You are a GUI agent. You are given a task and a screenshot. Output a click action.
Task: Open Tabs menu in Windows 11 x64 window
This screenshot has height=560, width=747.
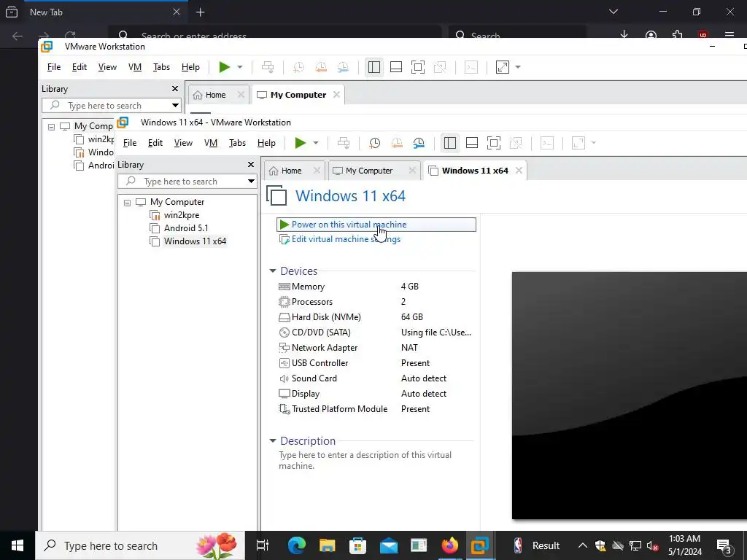[x=237, y=143]
